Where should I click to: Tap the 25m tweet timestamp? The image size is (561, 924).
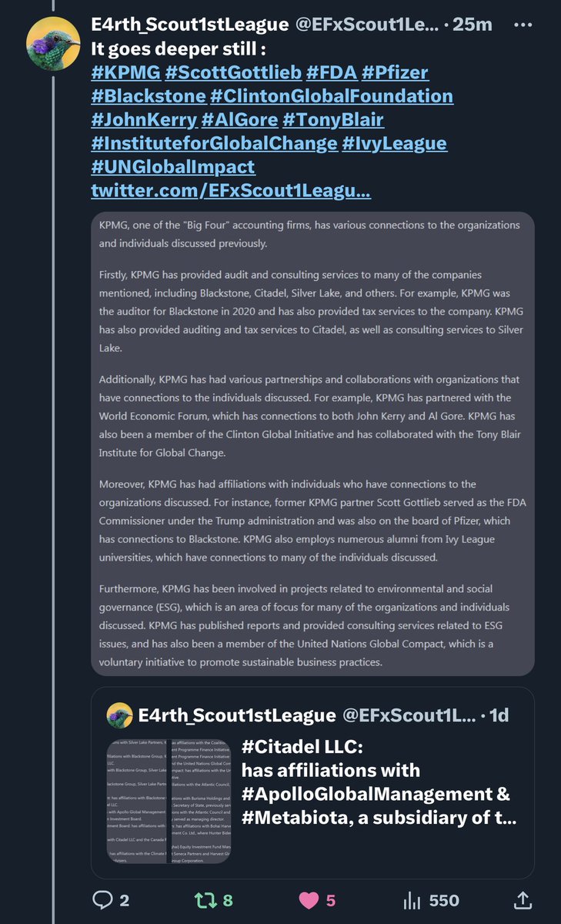(x=473, y=25)
